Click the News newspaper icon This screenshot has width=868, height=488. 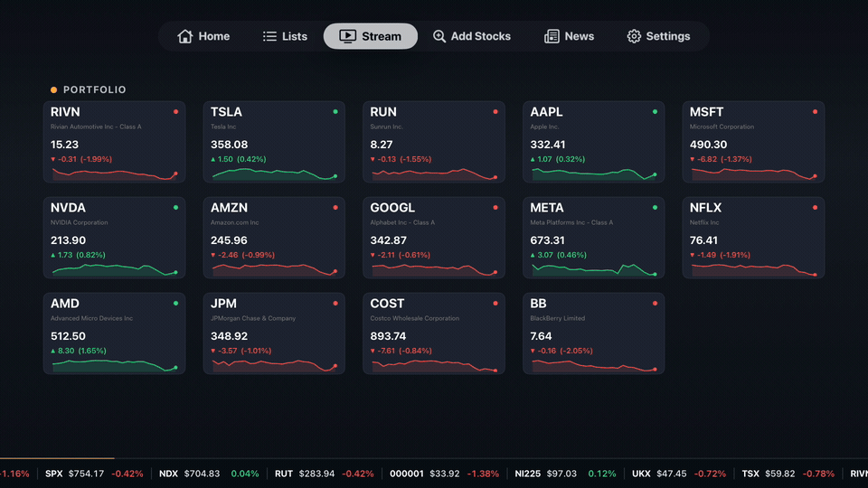click(552, 36)
